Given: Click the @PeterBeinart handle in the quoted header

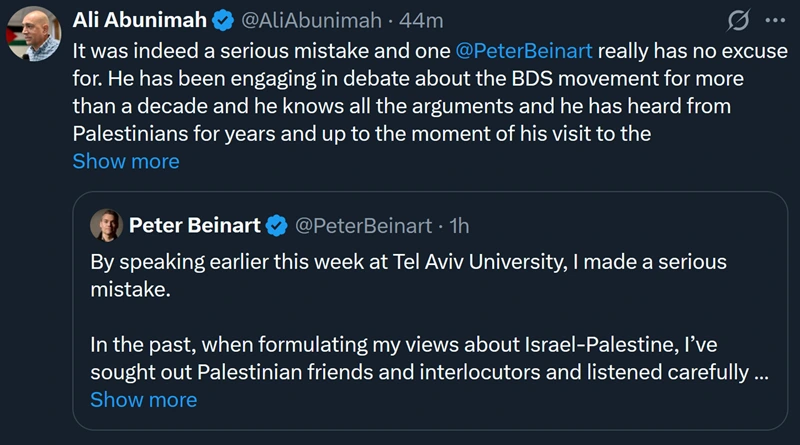Looking at the screenshot, I should 363,226.
